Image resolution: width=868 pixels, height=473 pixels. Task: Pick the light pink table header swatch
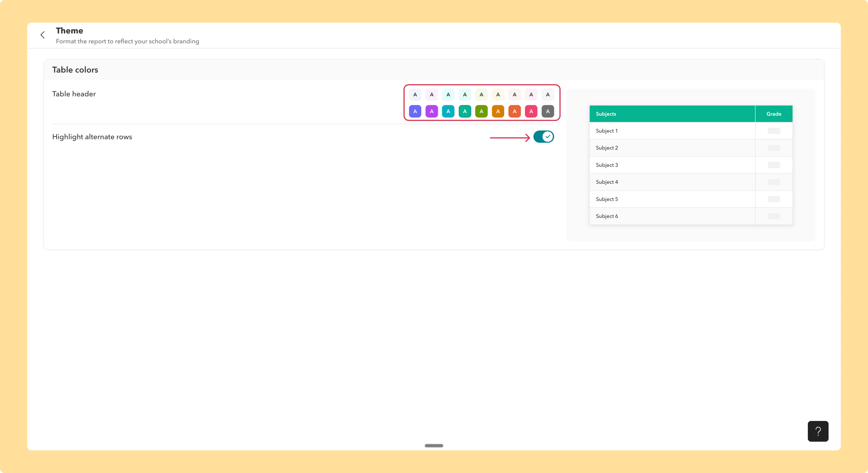(x=531, y=95)
